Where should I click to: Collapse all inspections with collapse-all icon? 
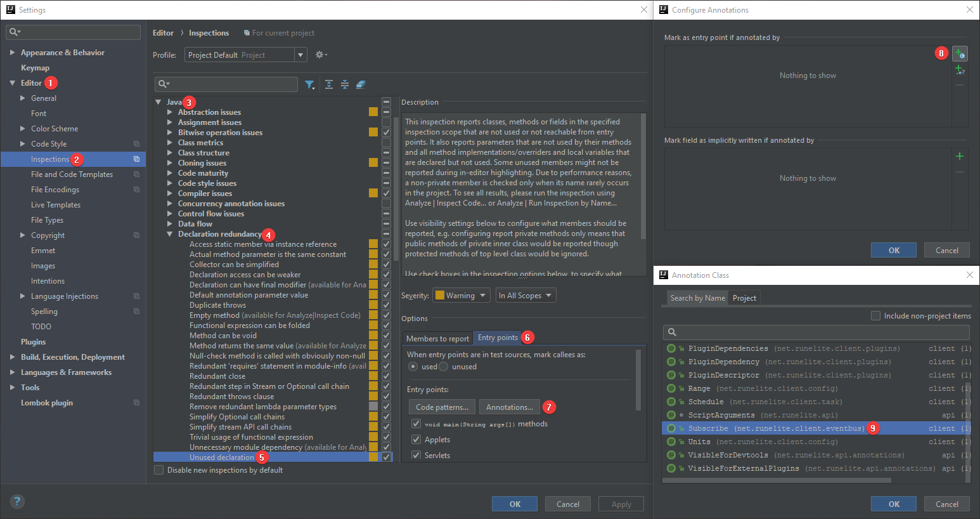pyautogui.click(x=344, y=84)
